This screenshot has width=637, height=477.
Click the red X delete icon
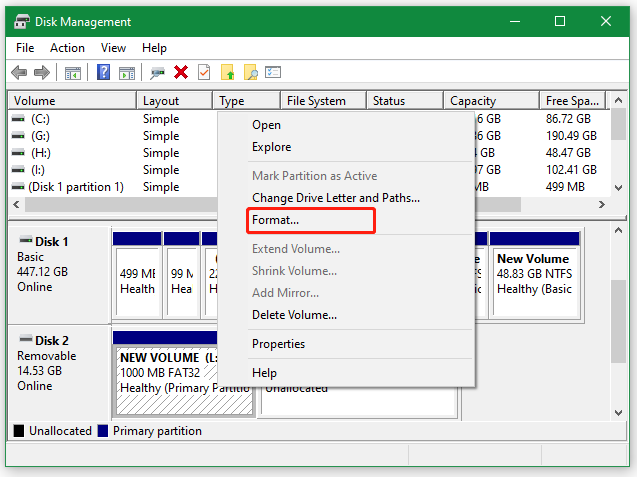point(181,72)
